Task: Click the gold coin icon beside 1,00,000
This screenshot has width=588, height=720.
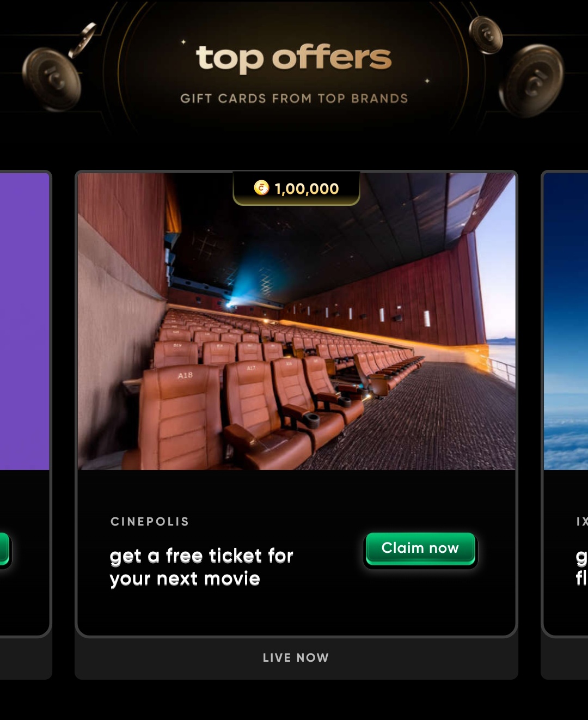Action: pos(261,188)
